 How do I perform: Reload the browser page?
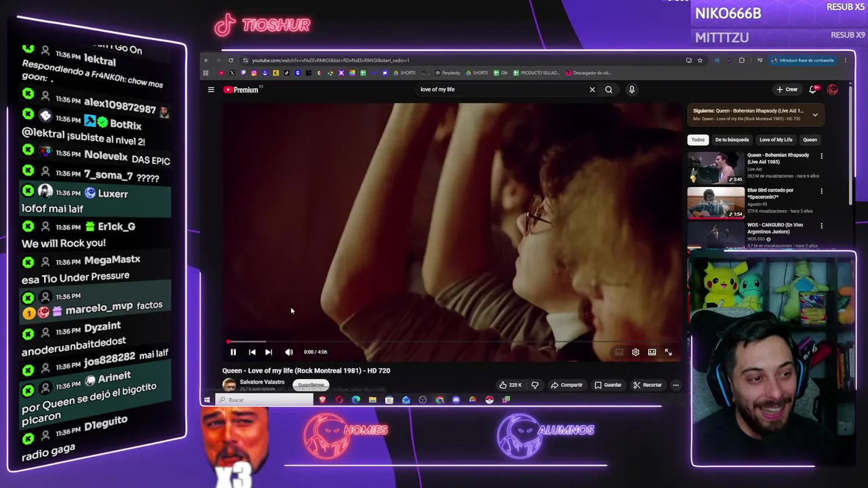pyautogui.click(x=231, y=60)
